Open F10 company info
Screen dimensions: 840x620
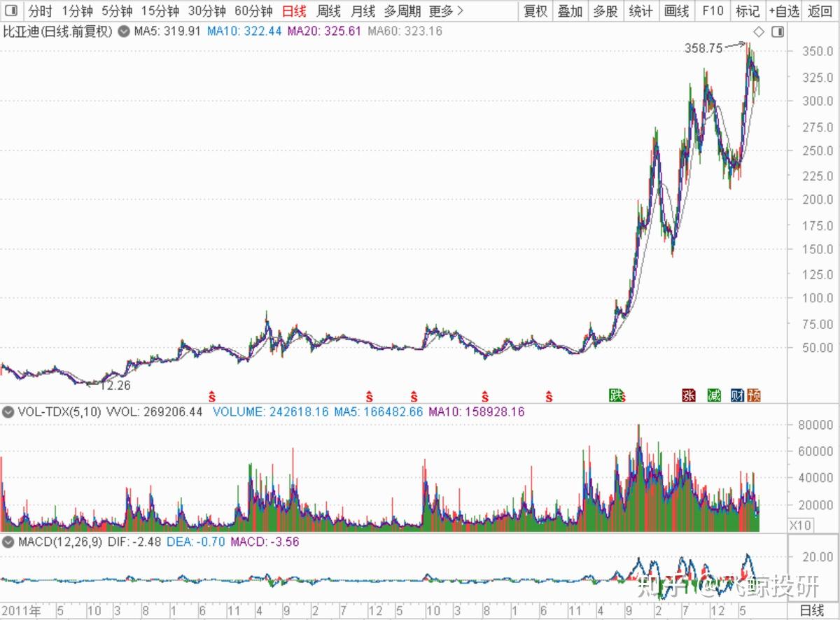pos(712,11)
